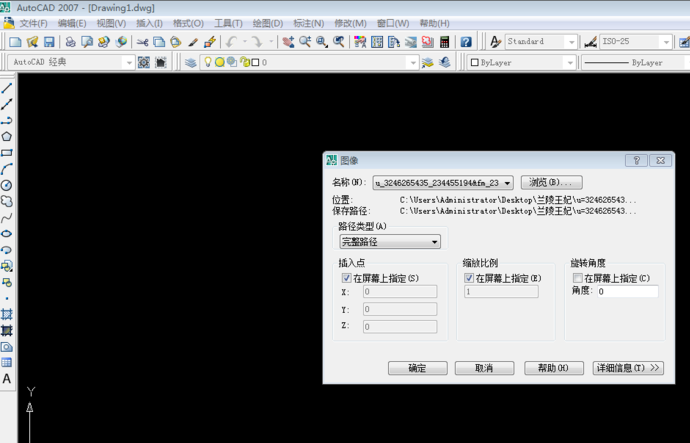Image resolution: width=690 pixels, height=443 pixels.
Task: Expand the layer list dropdown
Action: pyautogui.click(x=412, y=62)
